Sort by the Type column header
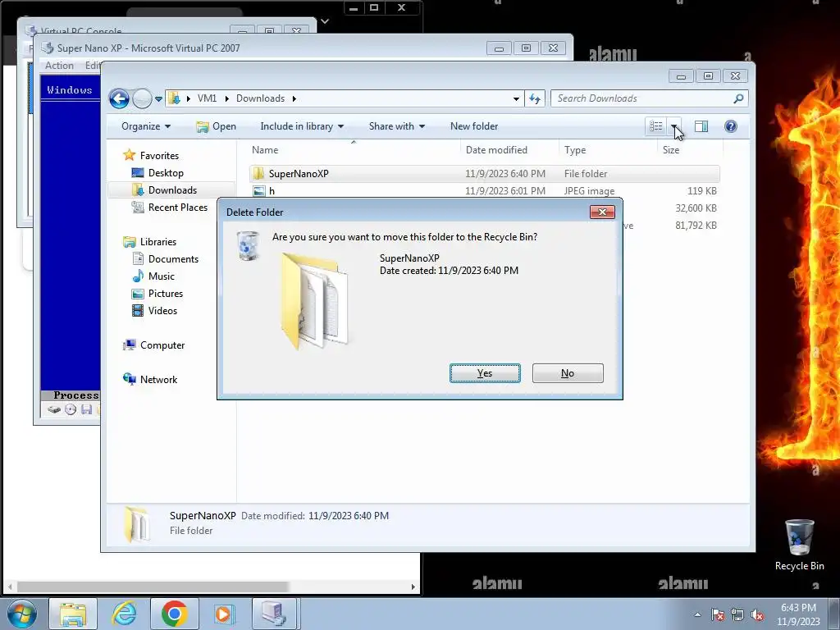The width and height of the screenshot is (840, 630). pos(608,150)
